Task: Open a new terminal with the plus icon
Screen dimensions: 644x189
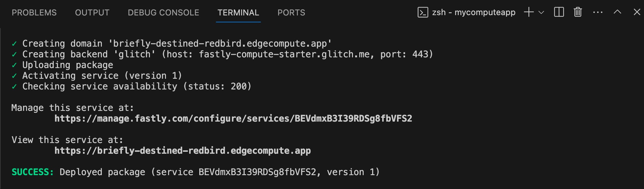Action: point(529,12)
